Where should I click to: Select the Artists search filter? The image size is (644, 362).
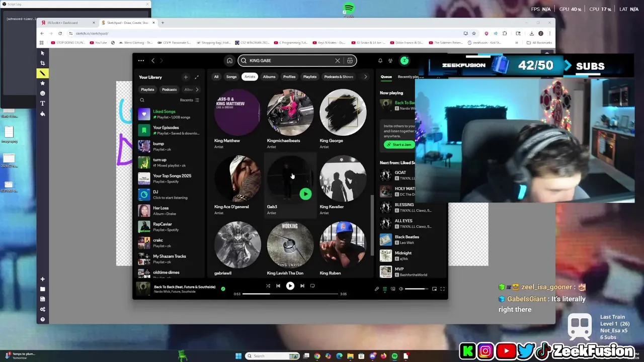(x=250, y=76)
